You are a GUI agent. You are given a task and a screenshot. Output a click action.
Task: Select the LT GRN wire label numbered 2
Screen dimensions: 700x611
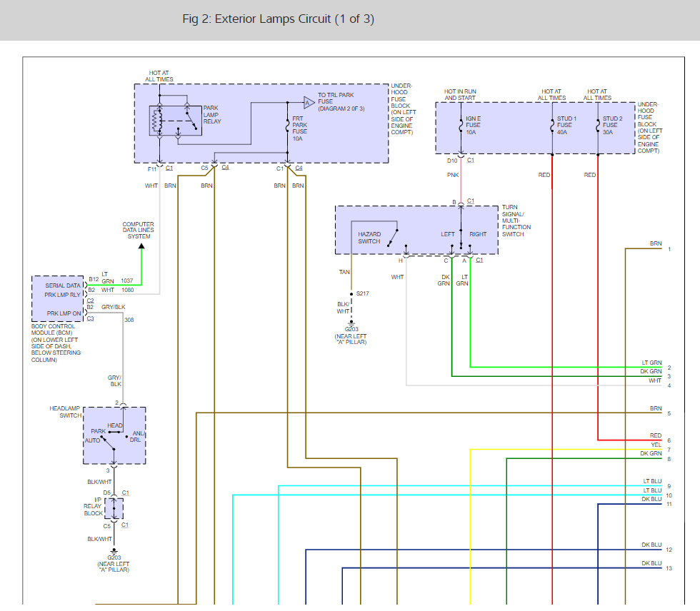click(651, 363)
